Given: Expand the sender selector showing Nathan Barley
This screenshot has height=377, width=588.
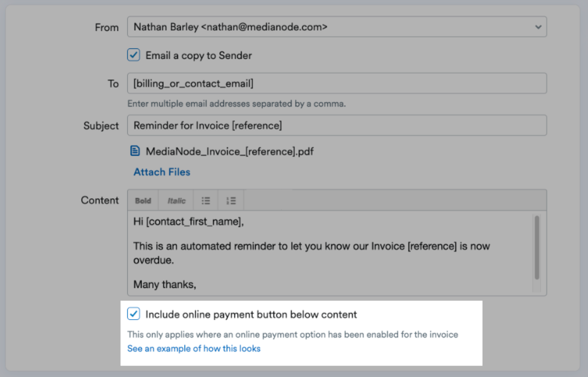Looking at the screenshot, I should [x=337, y=27].
